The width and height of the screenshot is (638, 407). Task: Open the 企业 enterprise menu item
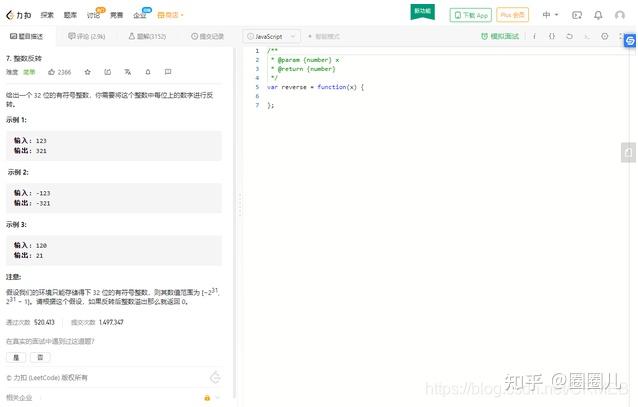pos(140,15)
